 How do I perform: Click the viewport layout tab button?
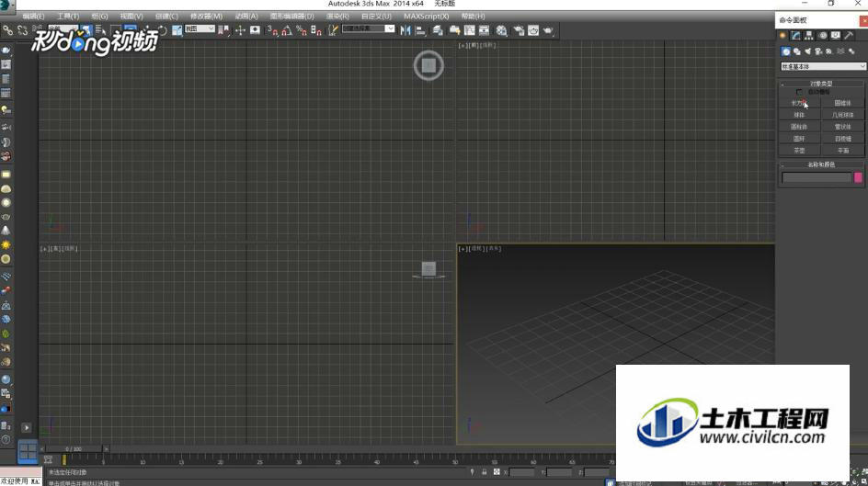tap(28, 450)
